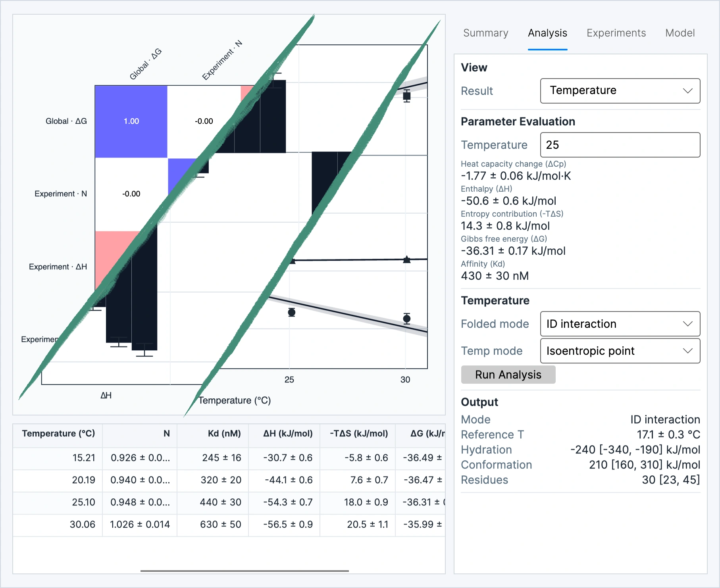Click the triangle data marker at 30 °C

tap(406, 259)
